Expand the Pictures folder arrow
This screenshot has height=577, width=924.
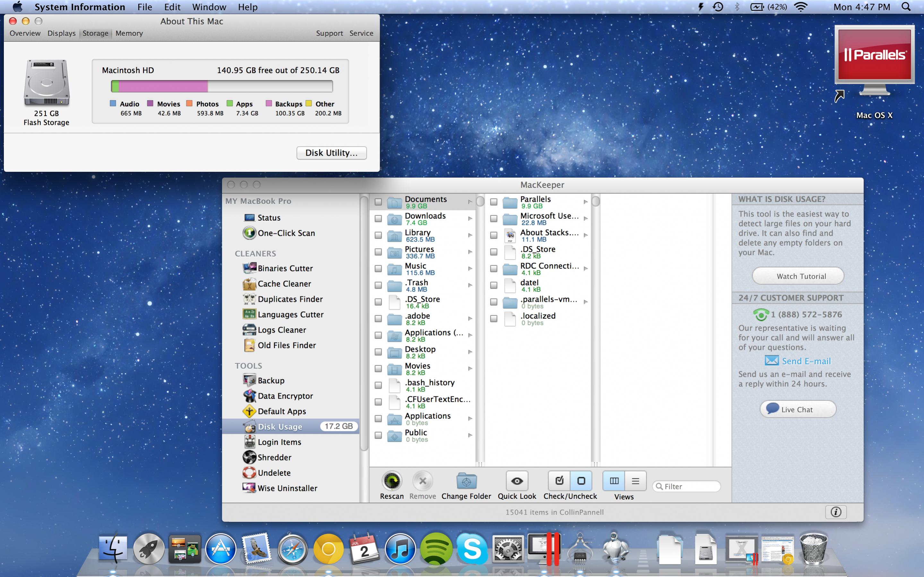coord(470,252)
